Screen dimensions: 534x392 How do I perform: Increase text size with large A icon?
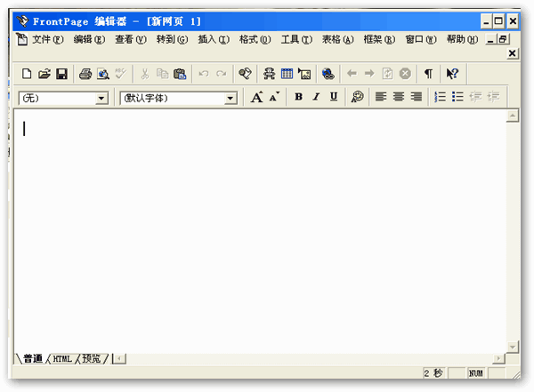click(x=257, y=97)
